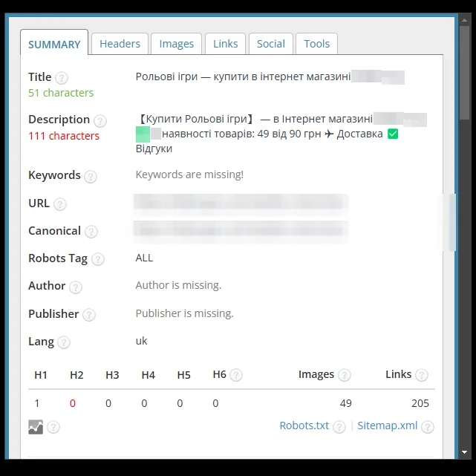476x476 pixels.
Task: Click the blurred URL value
Action: point(241,204)
